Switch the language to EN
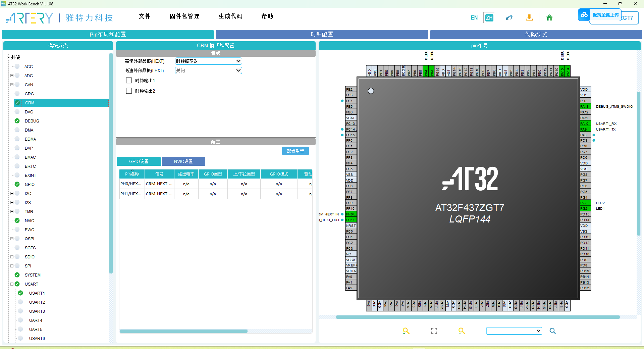644x349 pixels. pos(474,18)
